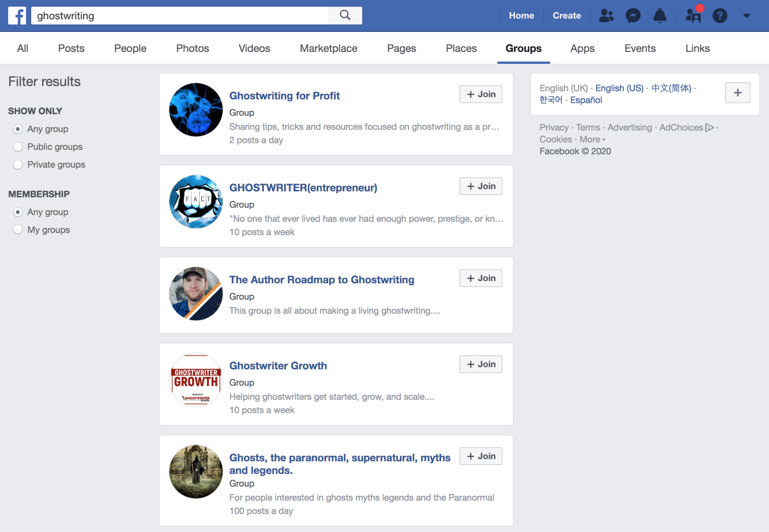
Task: Switch to the All tab
Action: (x=23, y=48)
